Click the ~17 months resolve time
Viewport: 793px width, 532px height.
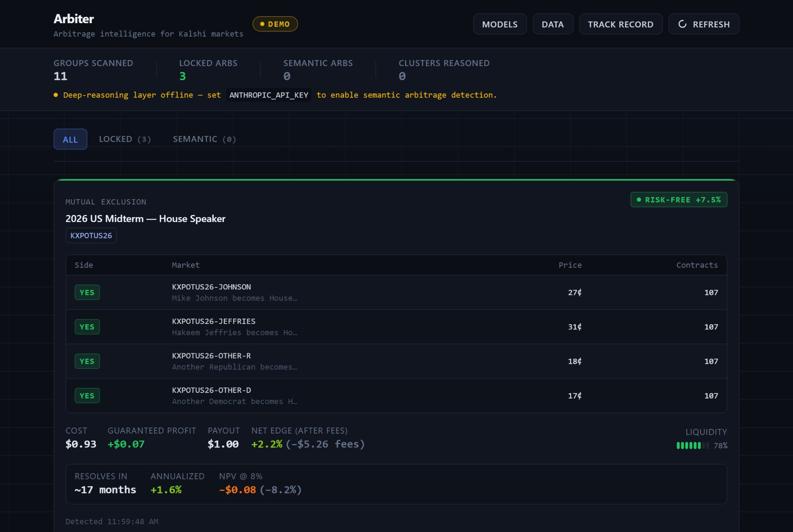tap(105, 490)
